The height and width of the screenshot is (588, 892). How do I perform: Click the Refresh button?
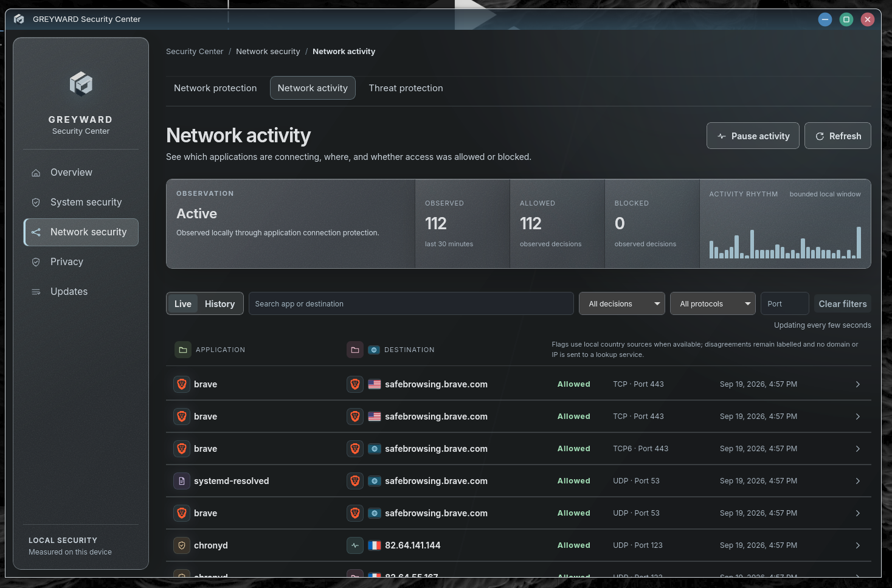coord(838,136)
